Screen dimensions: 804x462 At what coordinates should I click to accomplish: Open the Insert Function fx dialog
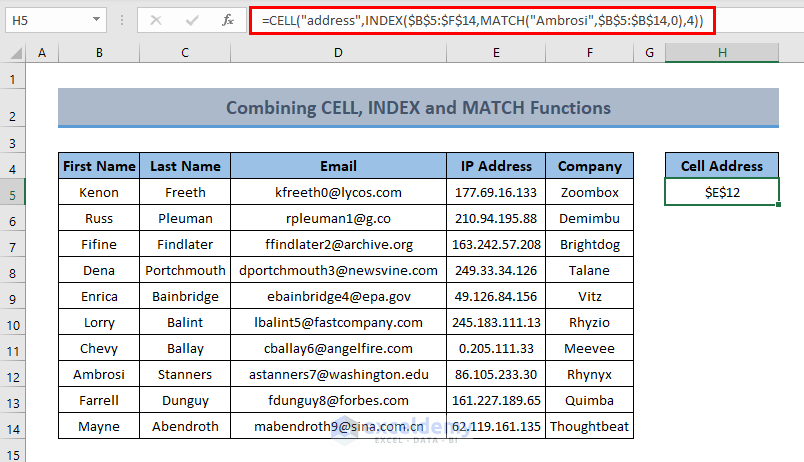click(x=228, y=21)
